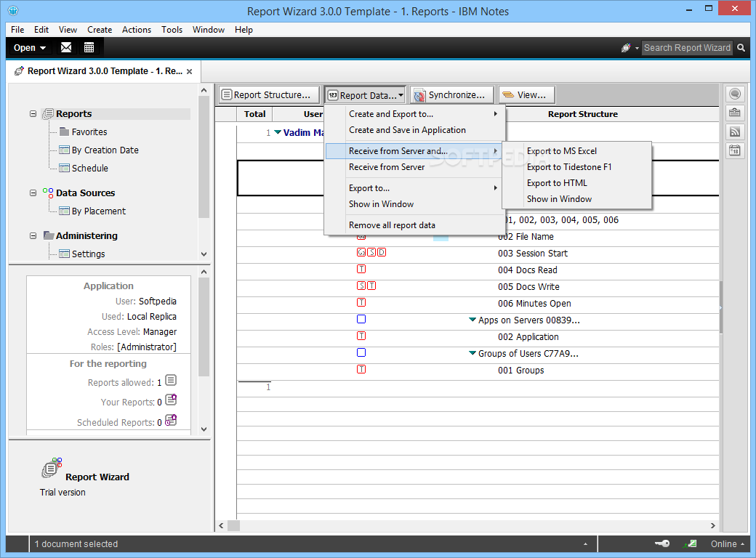The image size is (756, 558).
Task: Click the red T icon on 002 Application row
Action: (361, 336)
